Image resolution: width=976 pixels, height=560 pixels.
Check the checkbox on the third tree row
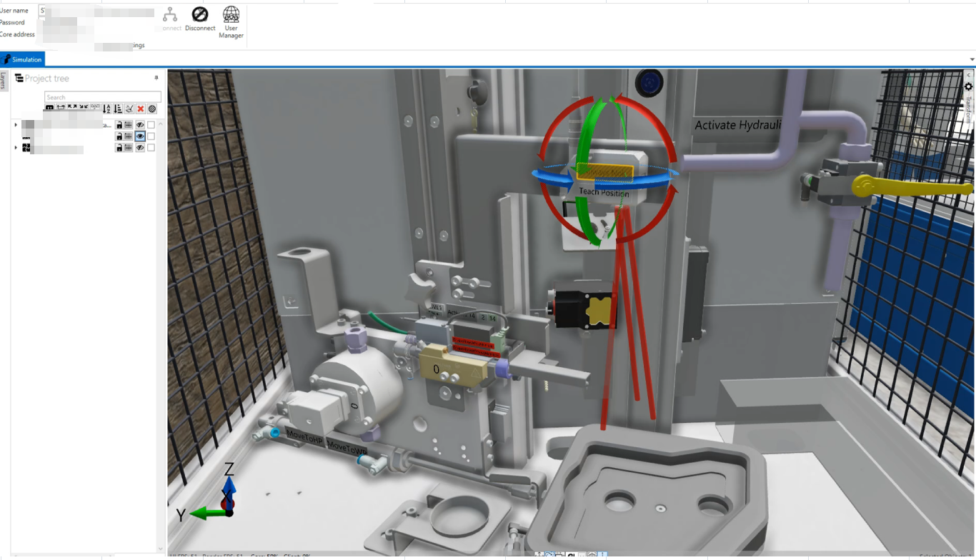click(151, 148)
